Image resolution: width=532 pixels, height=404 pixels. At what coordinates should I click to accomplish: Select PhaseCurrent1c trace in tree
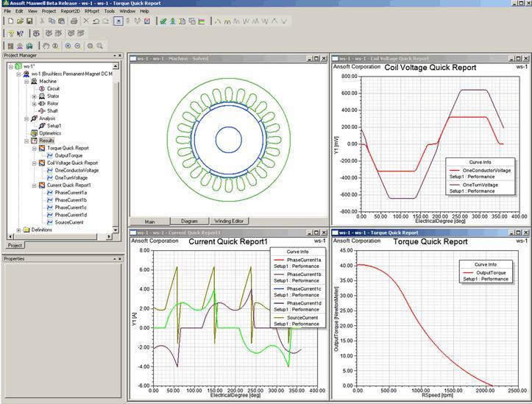click(x=71, y=208)
